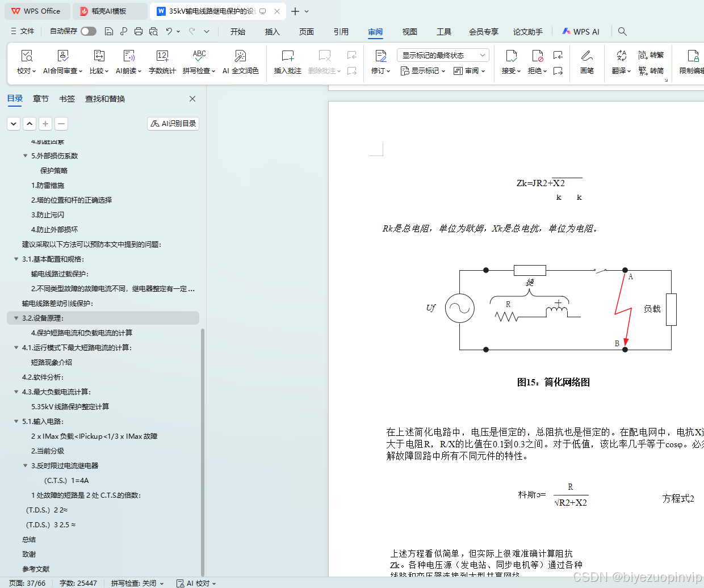Click 字数: 25447 in the status bar
The width and height of the screenshot is (704, 588).
click(x=78, y=583)
